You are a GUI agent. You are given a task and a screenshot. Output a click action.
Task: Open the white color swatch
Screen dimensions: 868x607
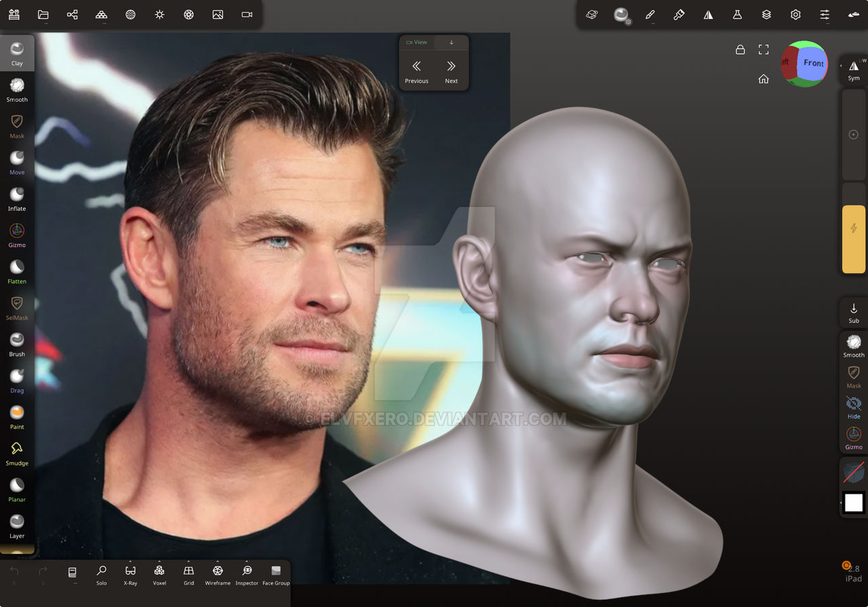point(854,503)
